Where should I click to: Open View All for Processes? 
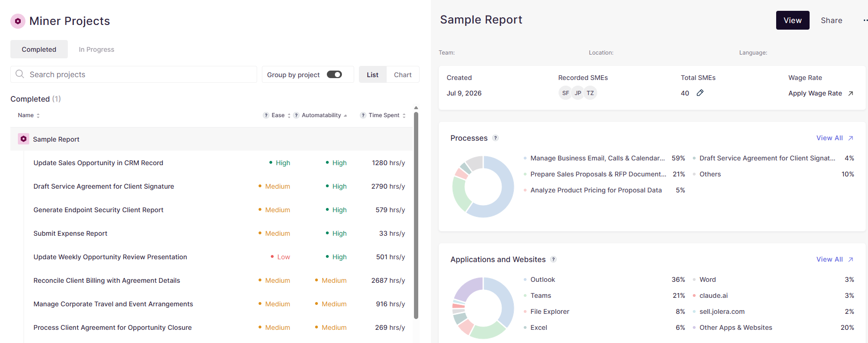point(835,138)
